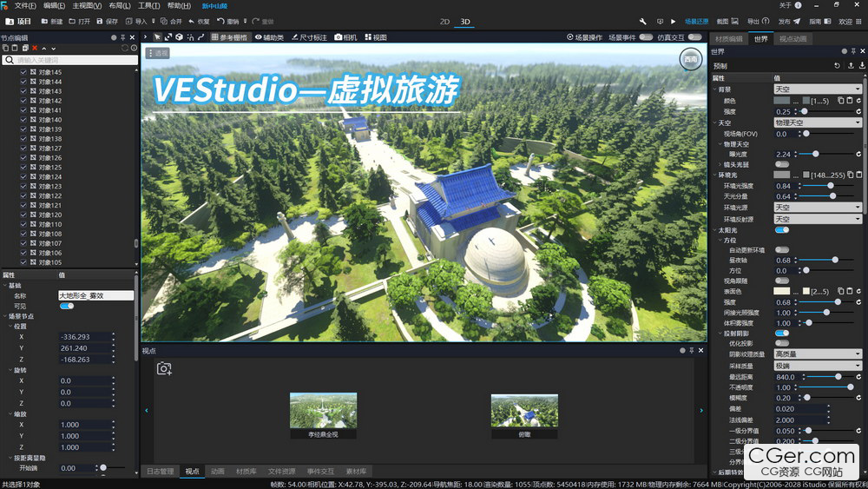The height and width of the screenshot is (489, 868).
Task: Toggle the 投射阴影 cast shadow switch
Action: point(782,334)
